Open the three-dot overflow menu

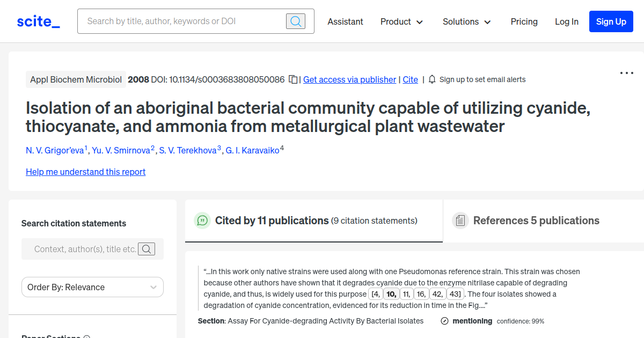point(626,73)
